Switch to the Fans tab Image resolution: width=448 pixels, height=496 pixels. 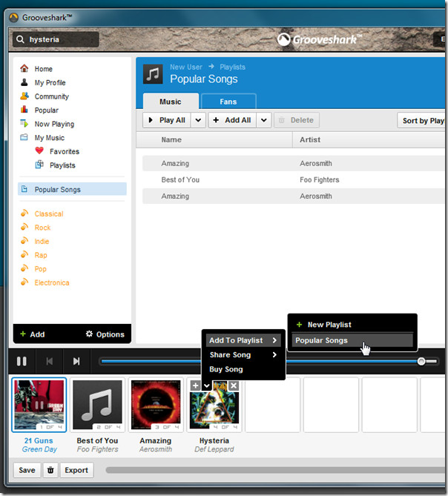pos(228,102)
